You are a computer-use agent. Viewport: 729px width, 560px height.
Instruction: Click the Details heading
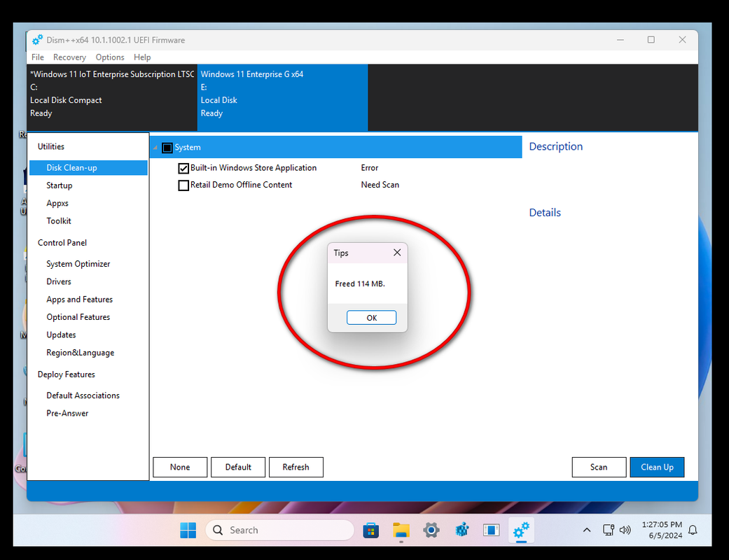(545, 212)
